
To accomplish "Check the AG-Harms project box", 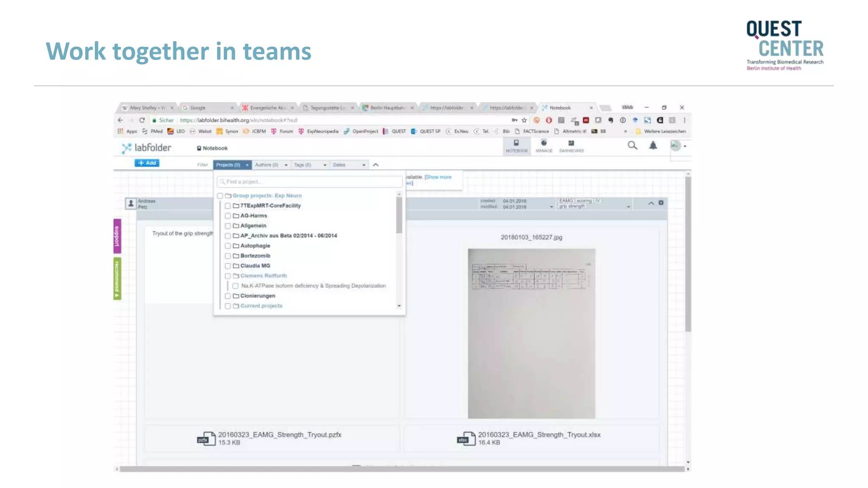I will point(228,216).
